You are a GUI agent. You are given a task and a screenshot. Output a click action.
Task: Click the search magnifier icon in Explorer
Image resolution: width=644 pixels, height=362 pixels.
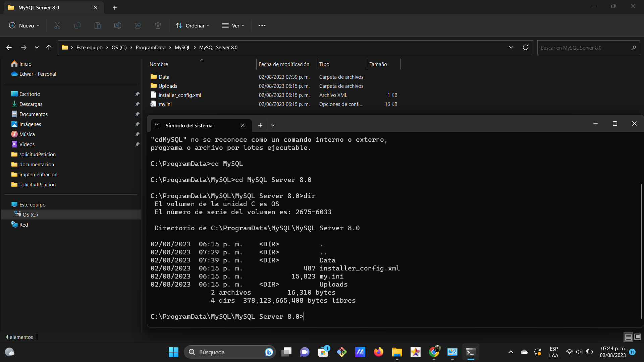coord(634,48)
